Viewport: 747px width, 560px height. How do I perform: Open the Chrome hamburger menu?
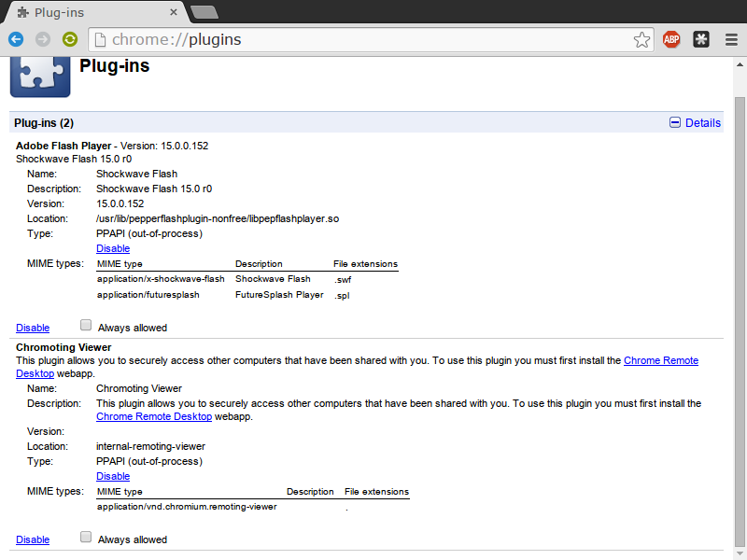click(731, 39)
